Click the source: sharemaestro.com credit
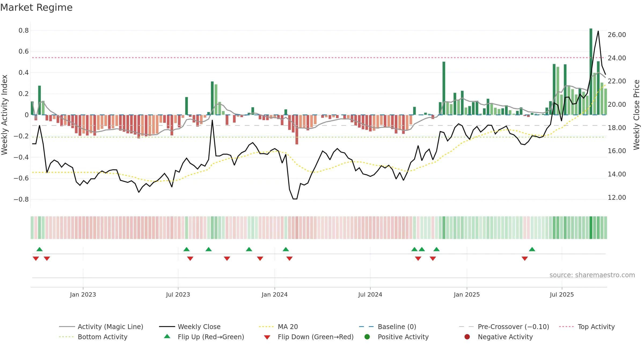Image resolution: width=644 pixels, height=362 pixels. coord(592,275)
